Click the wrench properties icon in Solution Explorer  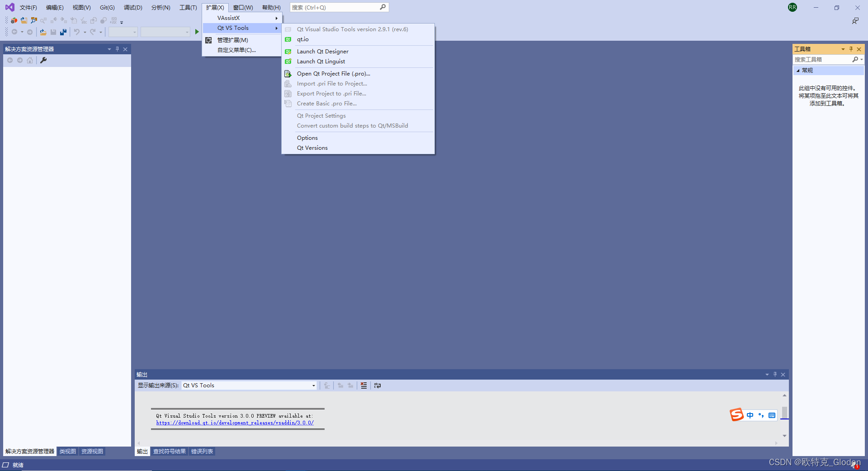[43, 60]
